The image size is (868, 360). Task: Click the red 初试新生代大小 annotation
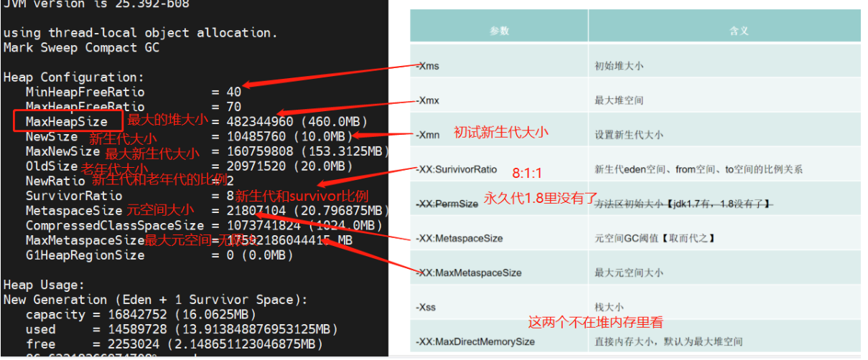pos(500,132)
